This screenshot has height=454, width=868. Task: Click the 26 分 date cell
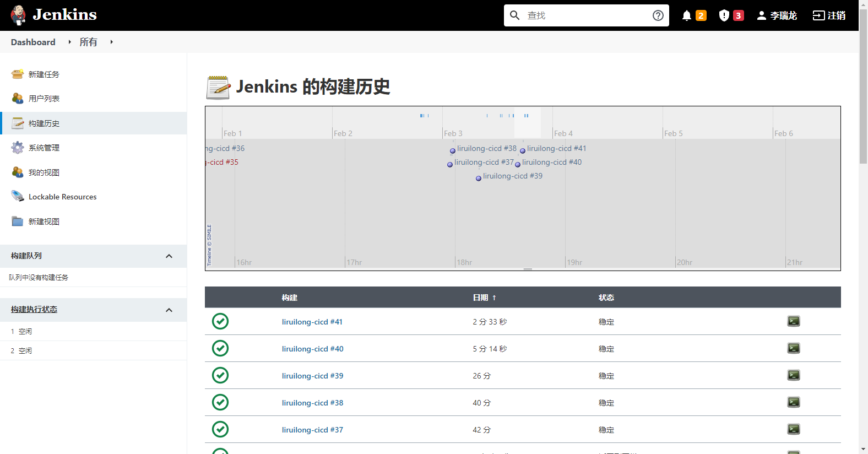(x=481, y=376)
